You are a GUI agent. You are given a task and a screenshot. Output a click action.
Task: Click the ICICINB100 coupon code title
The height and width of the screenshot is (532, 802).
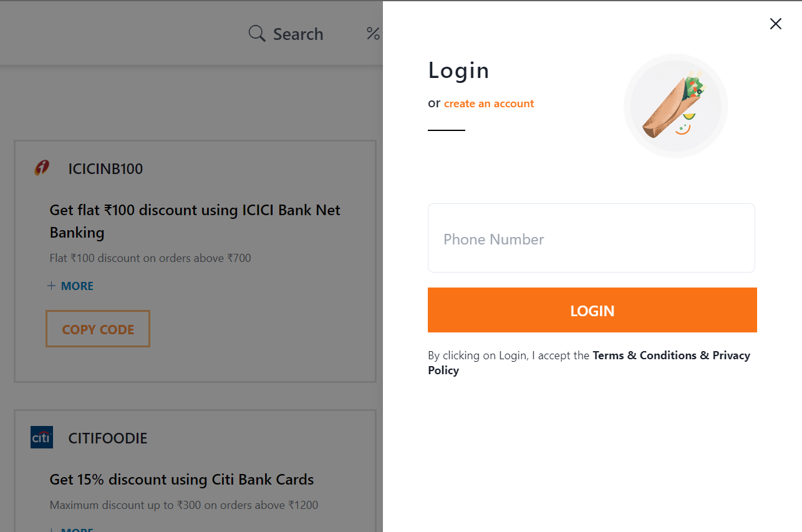(x=105, y=169)
